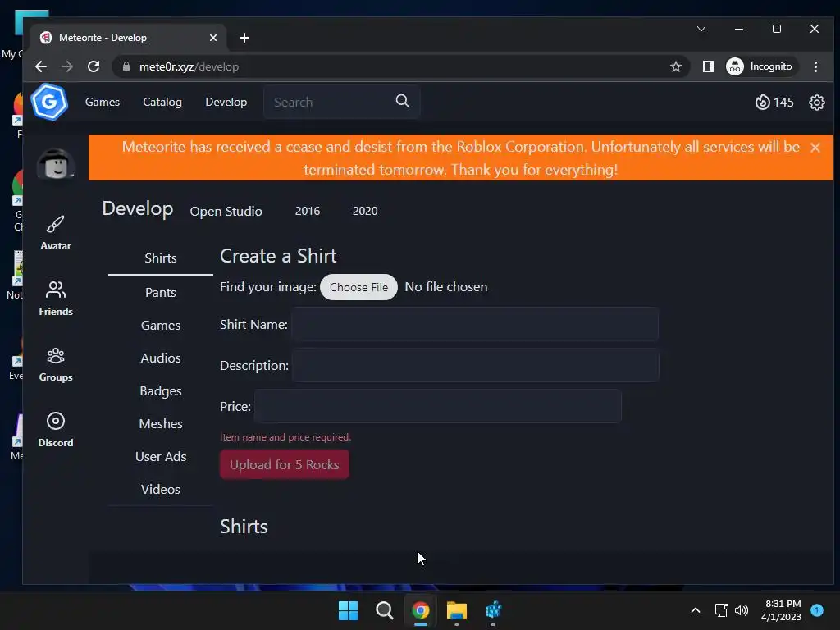
Task: Click the Choose File button
Action: click(359, 287)
